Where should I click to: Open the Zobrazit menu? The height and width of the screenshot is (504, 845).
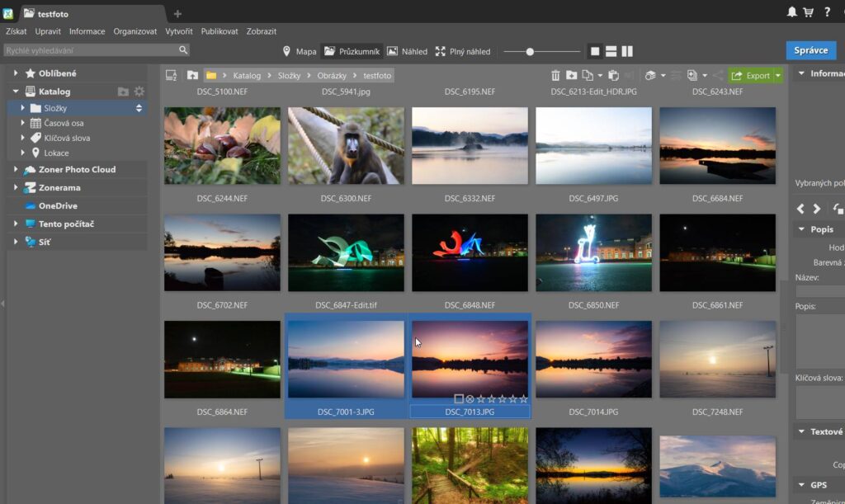click(262, 31)
